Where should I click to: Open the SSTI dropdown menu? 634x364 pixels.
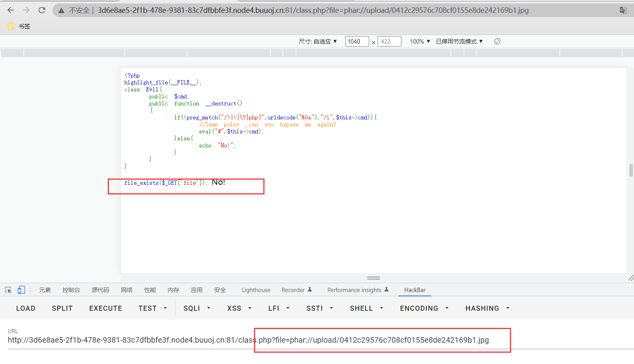(x=320, y=308)
